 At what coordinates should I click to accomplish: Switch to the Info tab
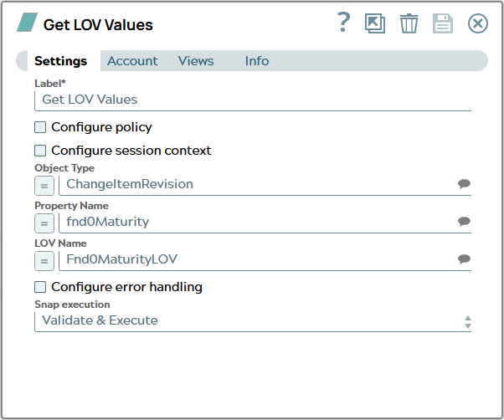pyautogui.click(x=257, y=61)
